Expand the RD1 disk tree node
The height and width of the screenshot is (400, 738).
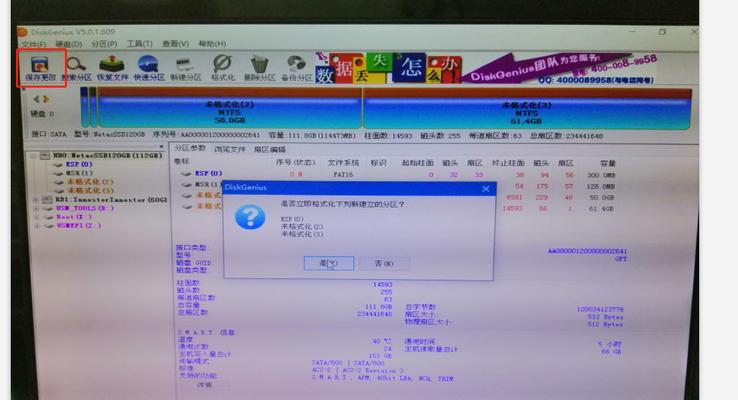click(36, 200)
